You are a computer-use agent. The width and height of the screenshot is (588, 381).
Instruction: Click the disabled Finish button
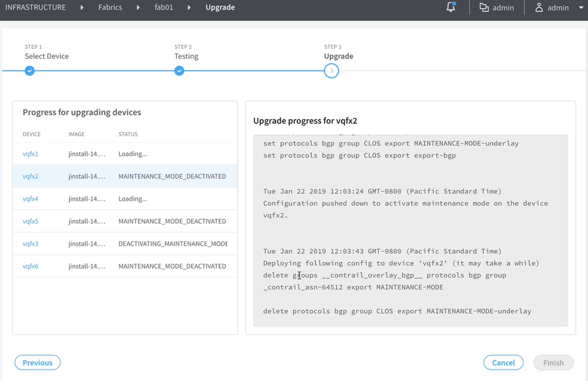coord(553,363)
